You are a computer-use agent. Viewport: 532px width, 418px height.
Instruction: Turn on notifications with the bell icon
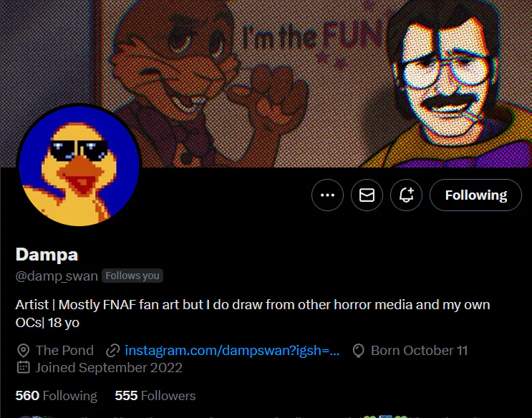coord(406,195)
